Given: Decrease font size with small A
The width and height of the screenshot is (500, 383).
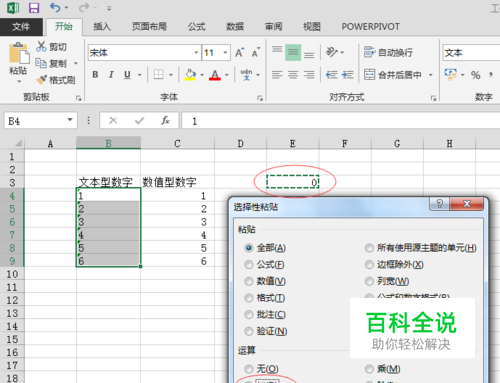Looking at the screenshot, I should (x=256, y=53).
